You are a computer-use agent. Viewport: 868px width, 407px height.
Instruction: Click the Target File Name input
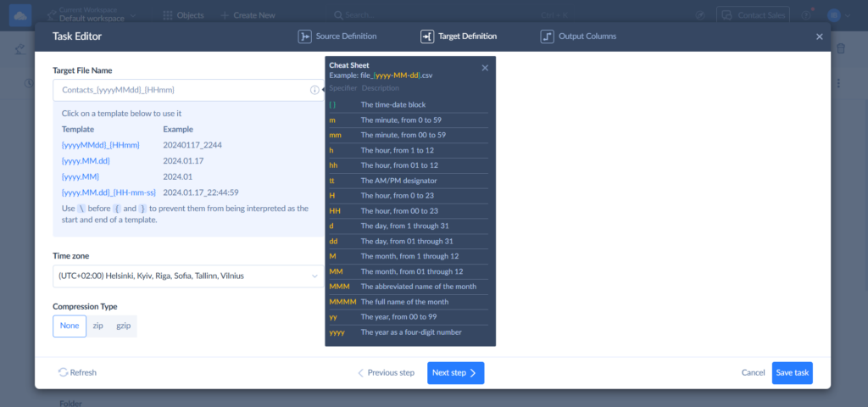[x=188, y=90]
